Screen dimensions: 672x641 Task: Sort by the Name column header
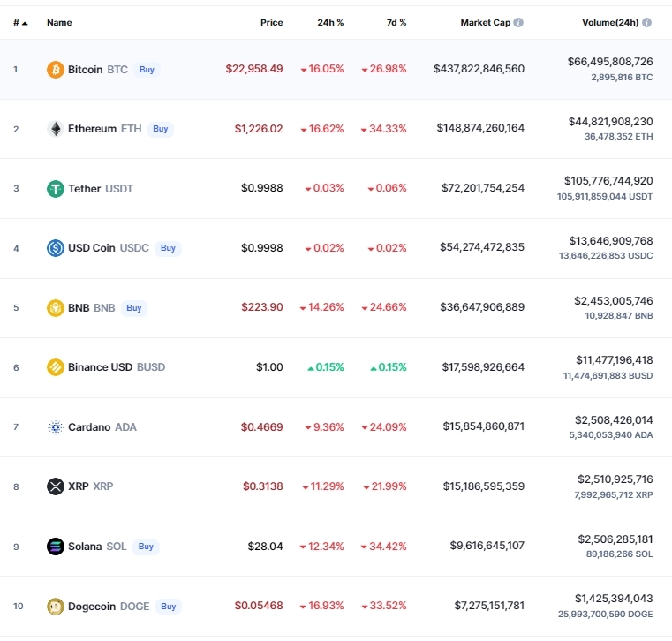(59, 22)
